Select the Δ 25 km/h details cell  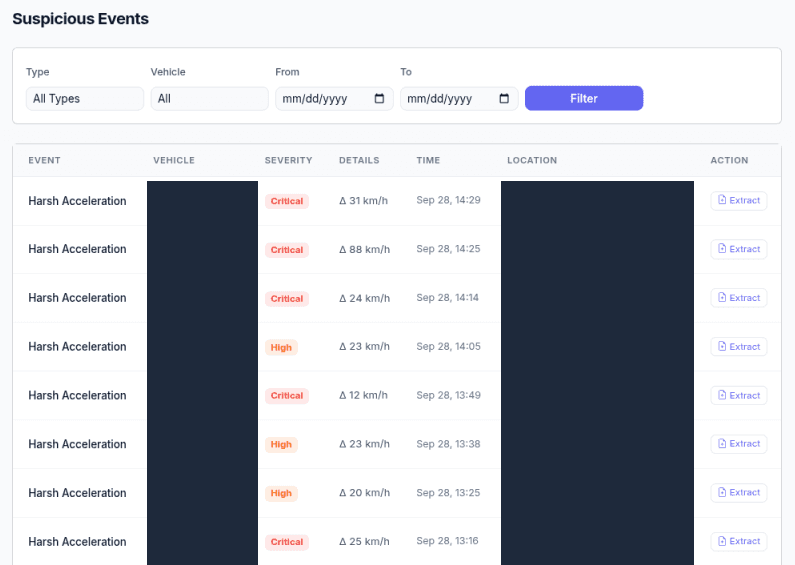[x=365, y=541]
